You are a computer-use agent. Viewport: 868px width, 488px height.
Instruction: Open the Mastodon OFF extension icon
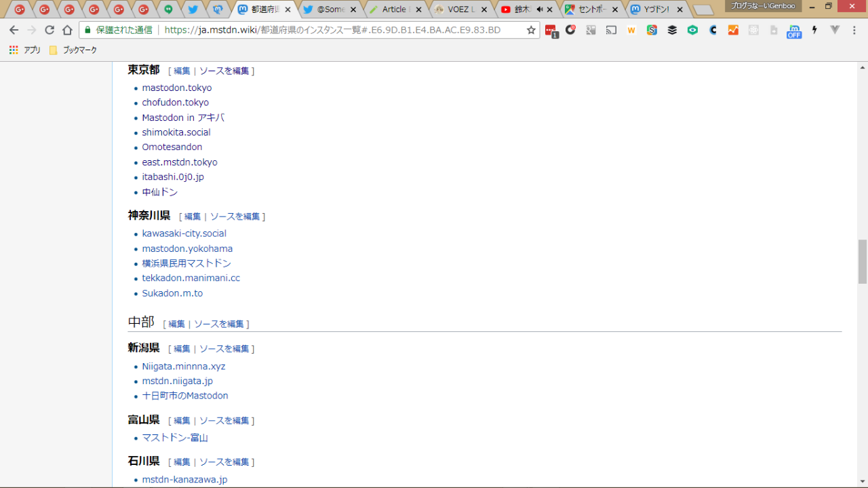[x=793, y=31]
